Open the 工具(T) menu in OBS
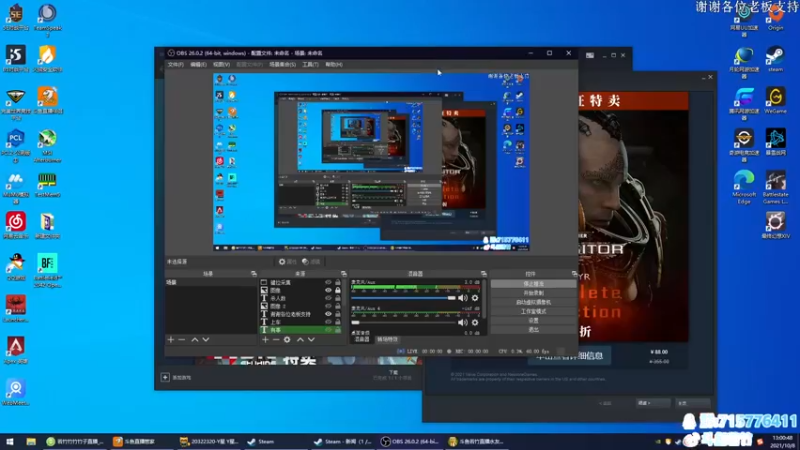 (x=310, y=65)
